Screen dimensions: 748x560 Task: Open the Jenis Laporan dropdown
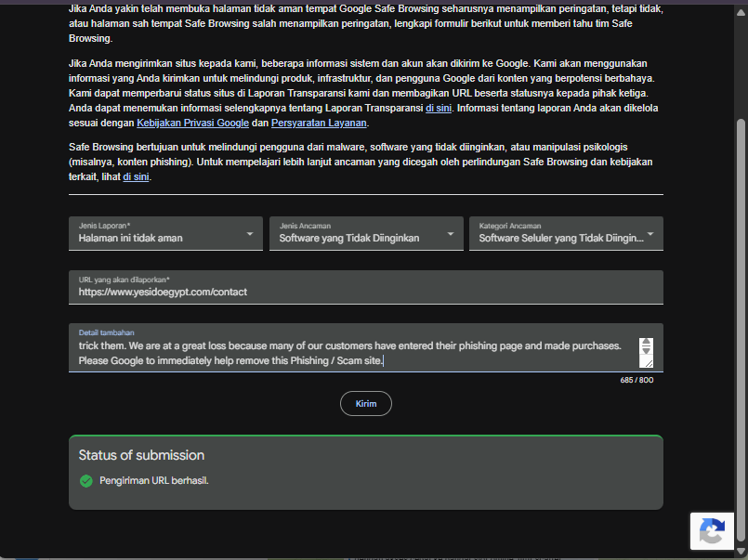click(x=165, y=233)
